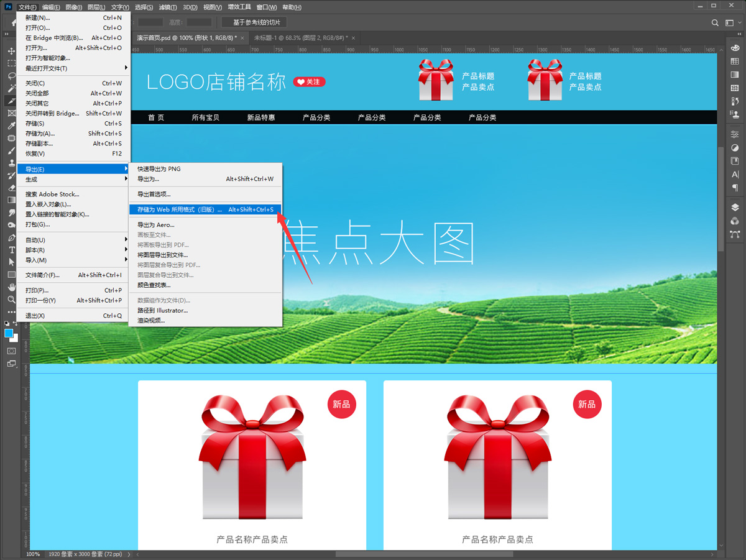Toggle Quick Mask mode
746x560 pixels.
(x=11, y=351)
